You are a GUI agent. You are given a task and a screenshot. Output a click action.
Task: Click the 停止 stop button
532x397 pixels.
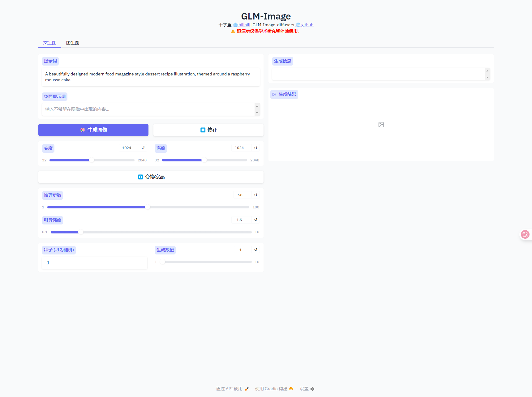coord(208,130)
